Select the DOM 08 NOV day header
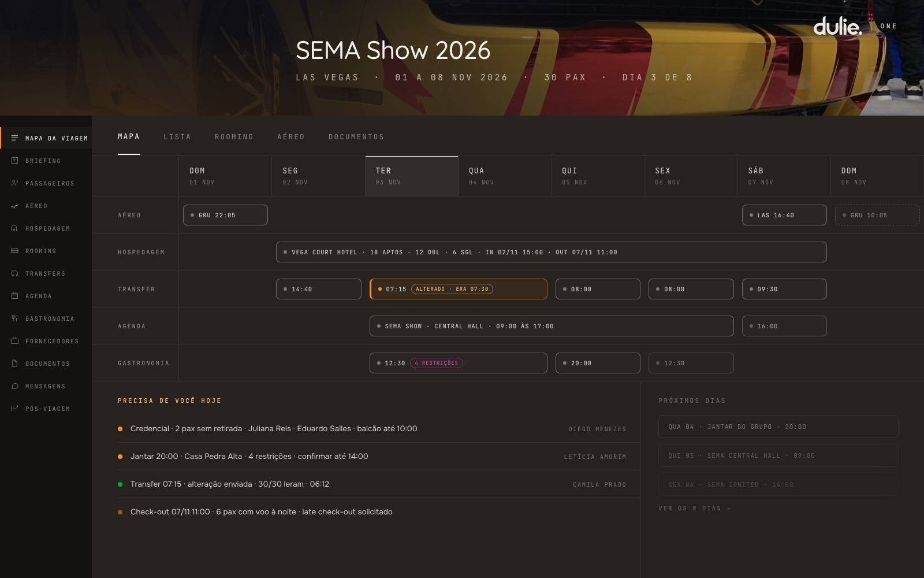This screenshot has height=578, width=924. pos(877,176)
